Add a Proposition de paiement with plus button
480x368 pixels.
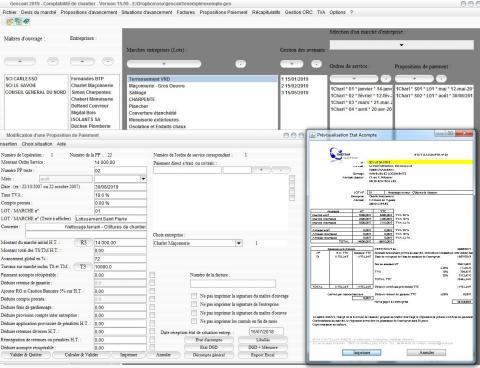414,79
